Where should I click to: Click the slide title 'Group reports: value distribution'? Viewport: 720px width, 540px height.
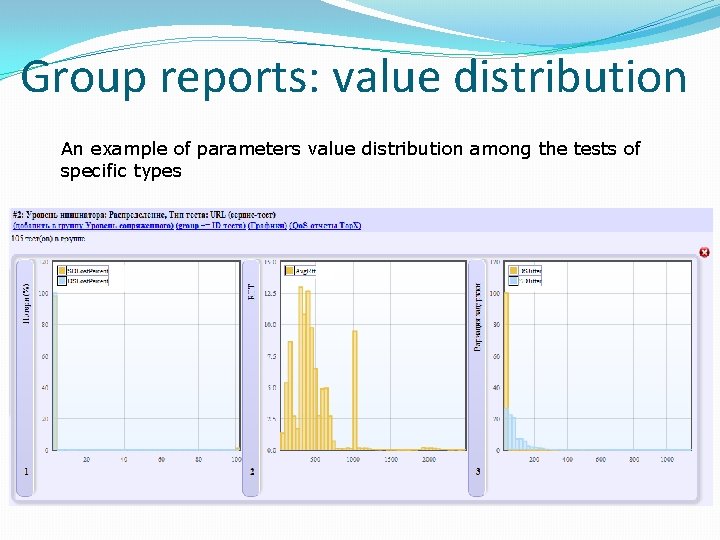354,77
